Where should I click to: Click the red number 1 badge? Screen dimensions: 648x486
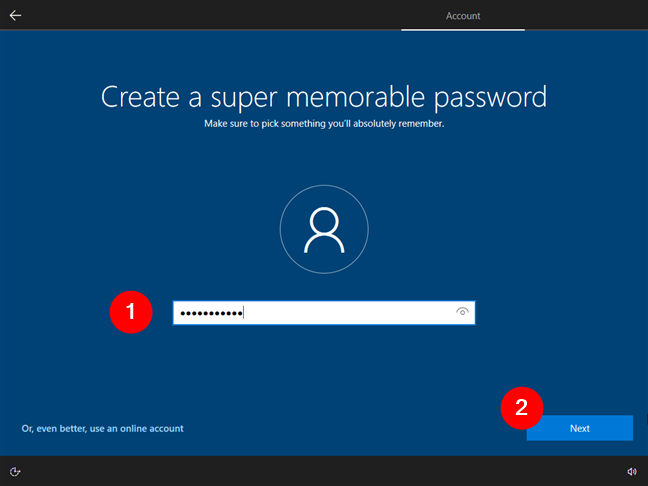[x=130, y=313]
